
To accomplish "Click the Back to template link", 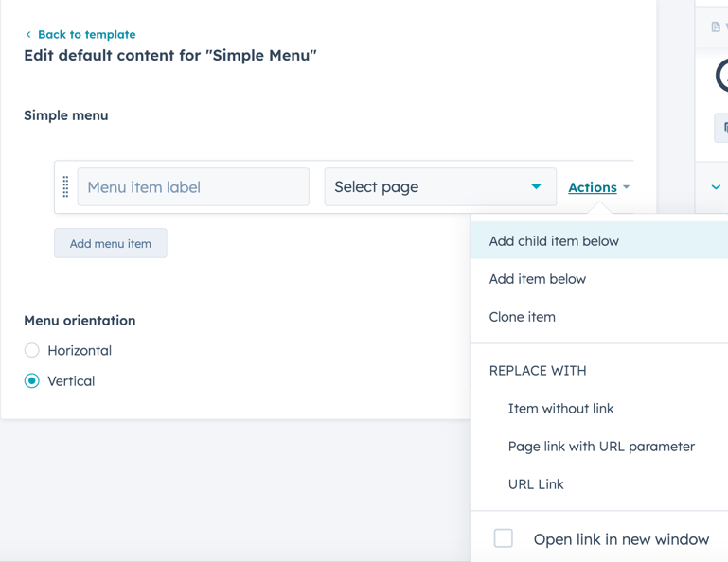I will tap(87, 34).
